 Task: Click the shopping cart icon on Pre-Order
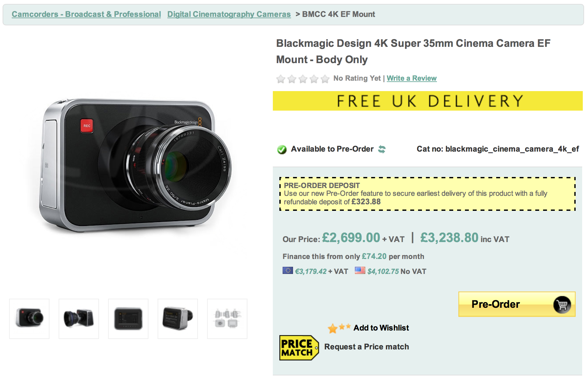[562, 305]
